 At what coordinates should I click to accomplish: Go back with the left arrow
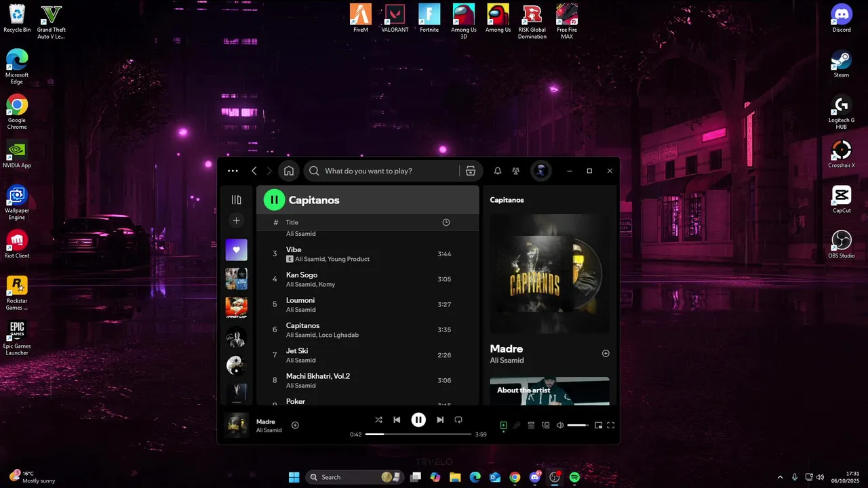[254, 171]
